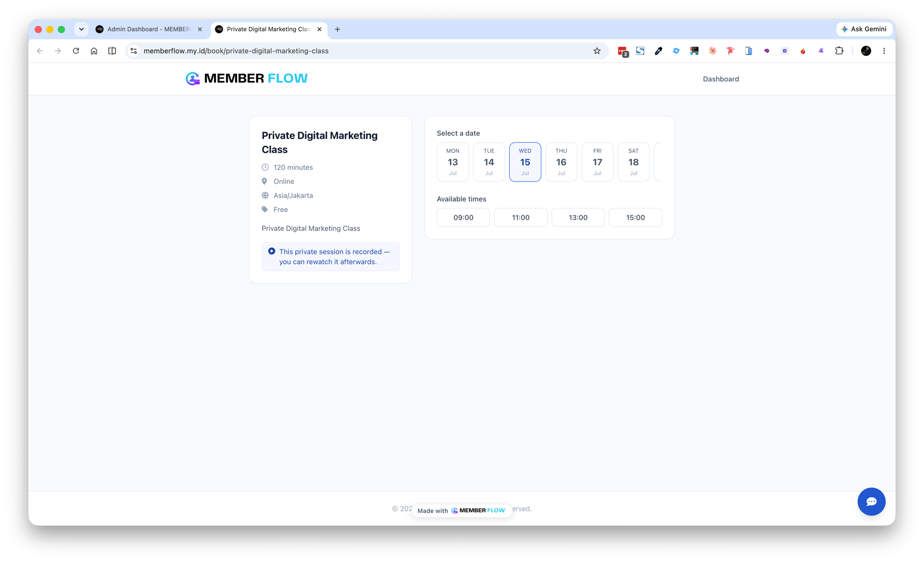Close the Admin Dashboard tab
The height and width of the screenshot is (563, 924).
(200, 29)
